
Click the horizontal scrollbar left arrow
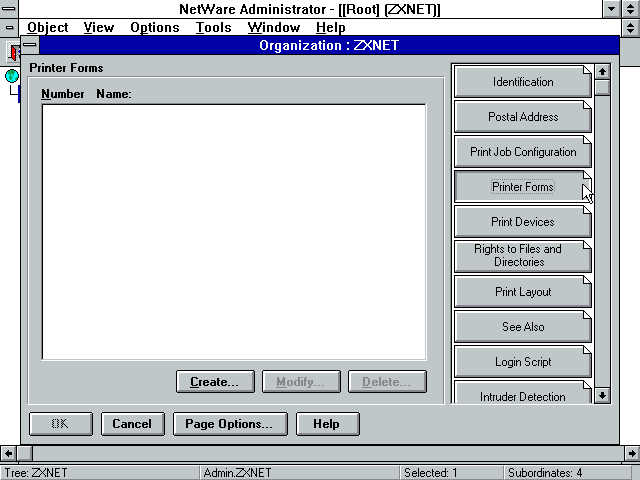[x=8, y=453]
